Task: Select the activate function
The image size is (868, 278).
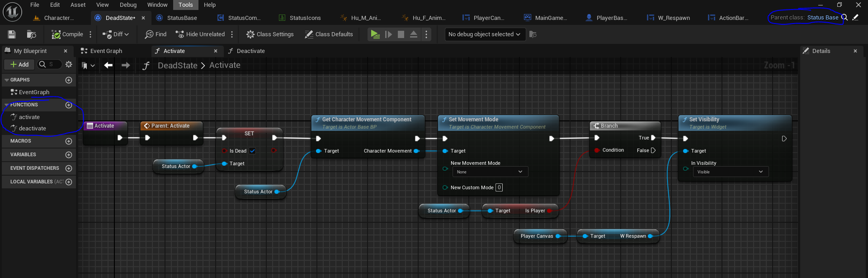Action: click(29, 117)
